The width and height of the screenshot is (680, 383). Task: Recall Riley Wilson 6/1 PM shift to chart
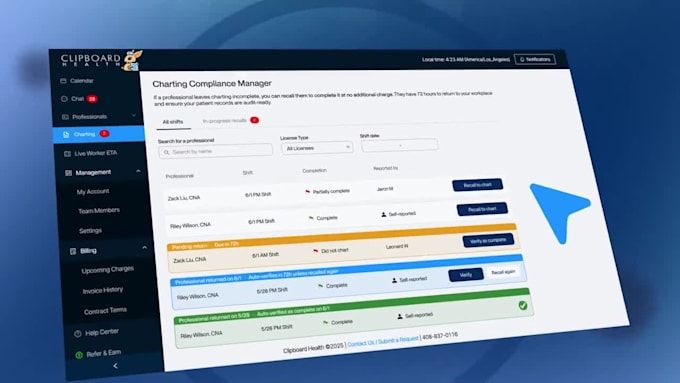tap(482, 209)
